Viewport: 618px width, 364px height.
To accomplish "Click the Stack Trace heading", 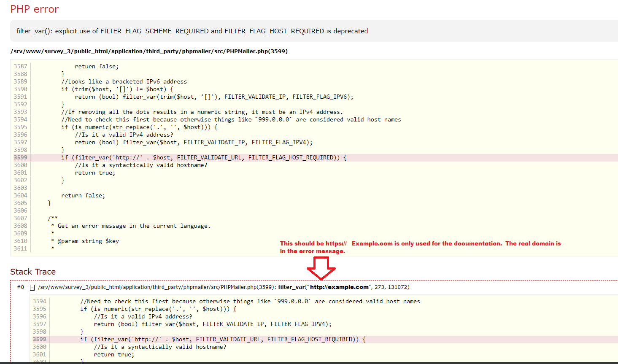I will point(33,272).
